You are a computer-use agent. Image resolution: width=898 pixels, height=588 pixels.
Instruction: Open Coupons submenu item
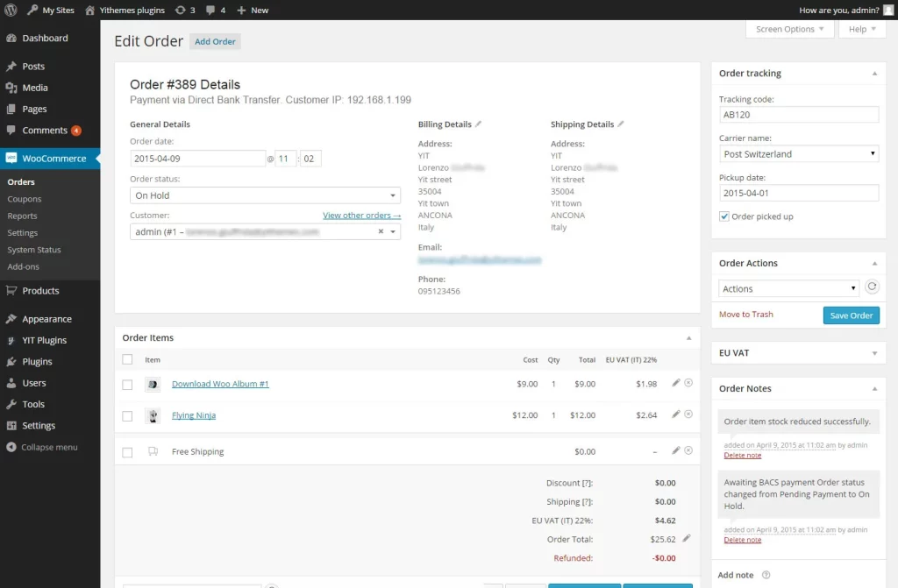[x=24, y=199]
